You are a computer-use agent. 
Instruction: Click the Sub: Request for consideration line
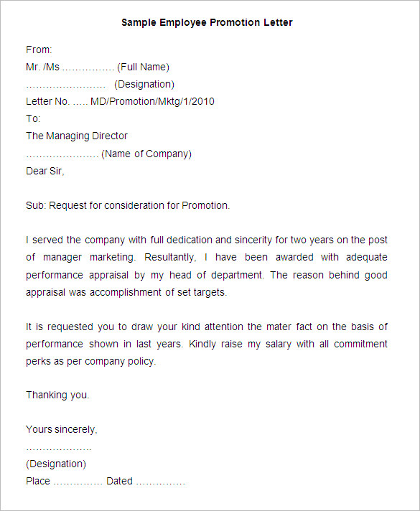pyautogui.click(x=128, y=206)
